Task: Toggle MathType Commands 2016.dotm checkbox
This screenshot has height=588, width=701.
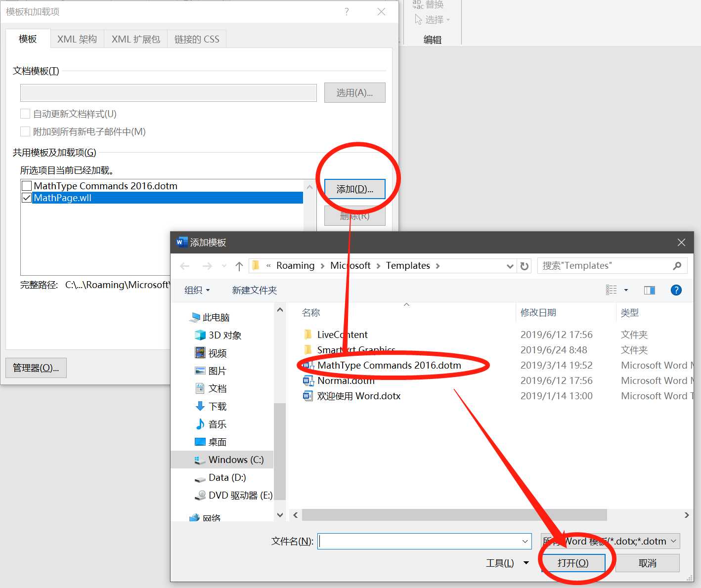Action: tap(27, 186)
